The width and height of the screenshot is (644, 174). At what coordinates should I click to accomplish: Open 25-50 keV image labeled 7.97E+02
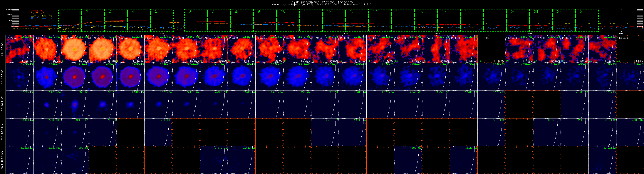(x=491, y=132)
